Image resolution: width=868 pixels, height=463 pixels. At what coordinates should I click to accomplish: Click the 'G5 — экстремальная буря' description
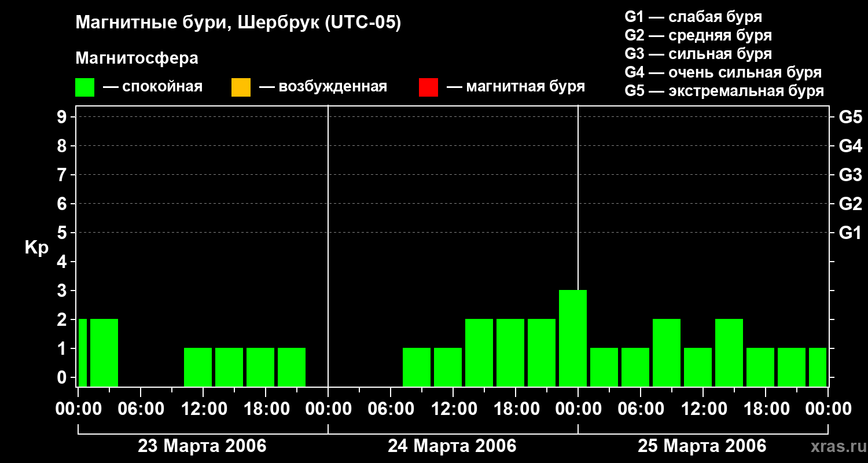(x=724, y=91)
